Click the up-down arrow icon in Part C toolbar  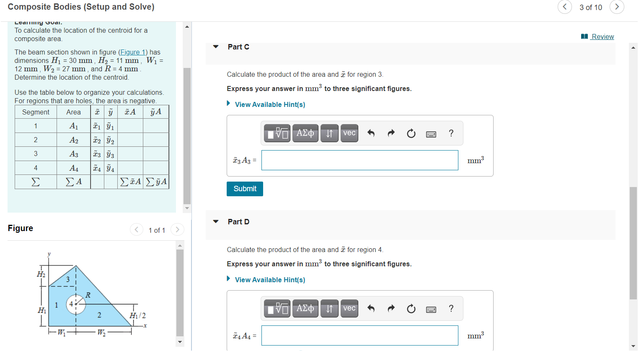[x=329, y=133]
